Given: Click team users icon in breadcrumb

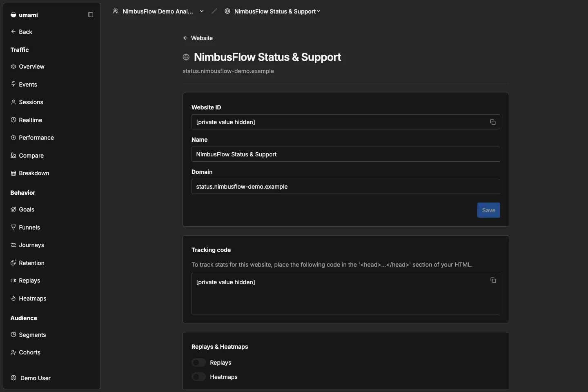Looking at the screenshot, I should (116, 11).
